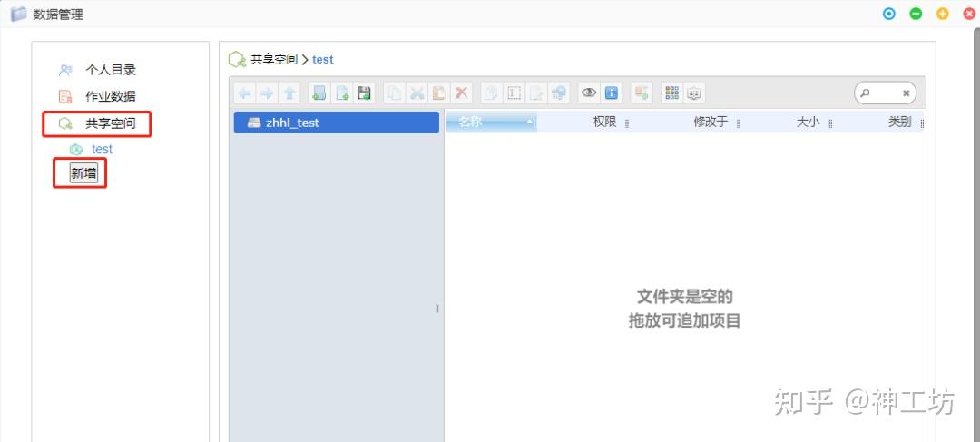
Task: Click the edit file toolbar icon
Action: click(x=536, y=93)
